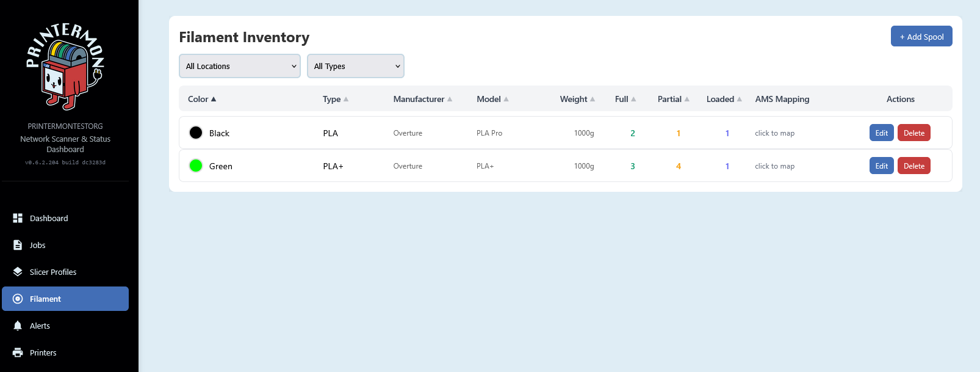Click 'click to map' for Black filament
Screen dimensions: 980x372
click(774, 133)
